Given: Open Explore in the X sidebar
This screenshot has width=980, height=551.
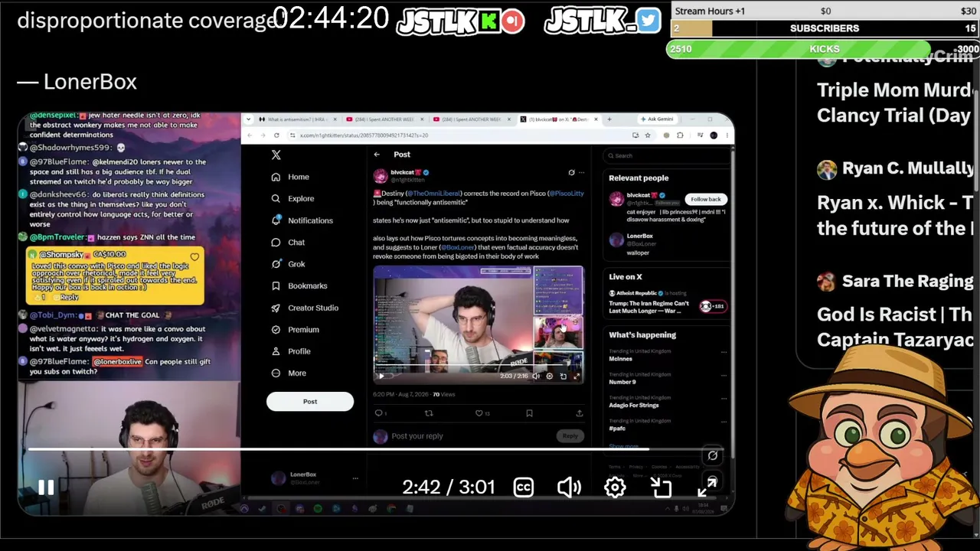Looking at the screenshot, I should point(292,199).
